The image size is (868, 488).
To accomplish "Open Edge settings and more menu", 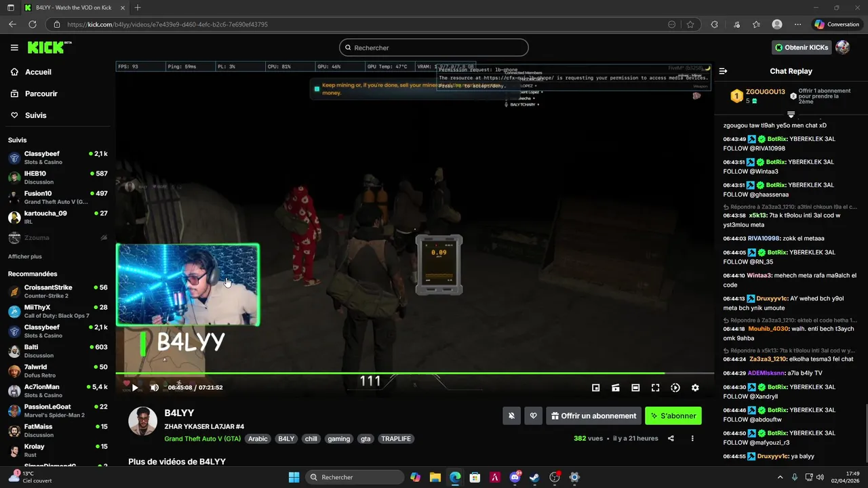I will (x=797, y=24).
